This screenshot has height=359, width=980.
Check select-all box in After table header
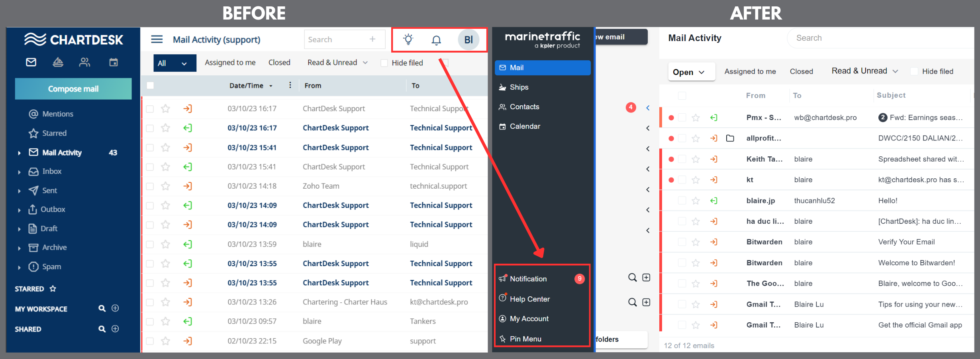click(x=682, y=96)
